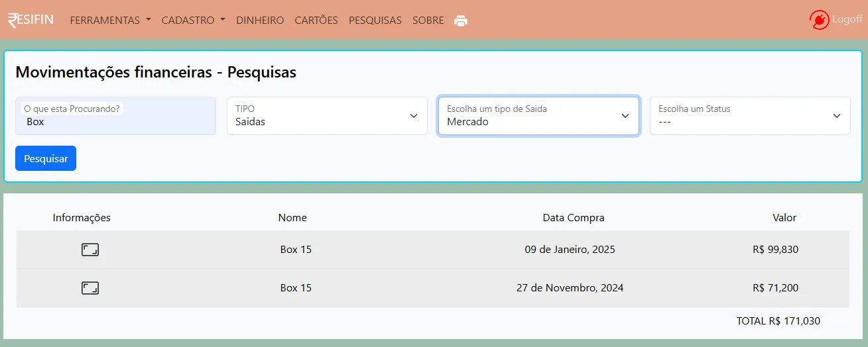
Task: Open the Escolha um Status dropdown
Action: (749, 116)
